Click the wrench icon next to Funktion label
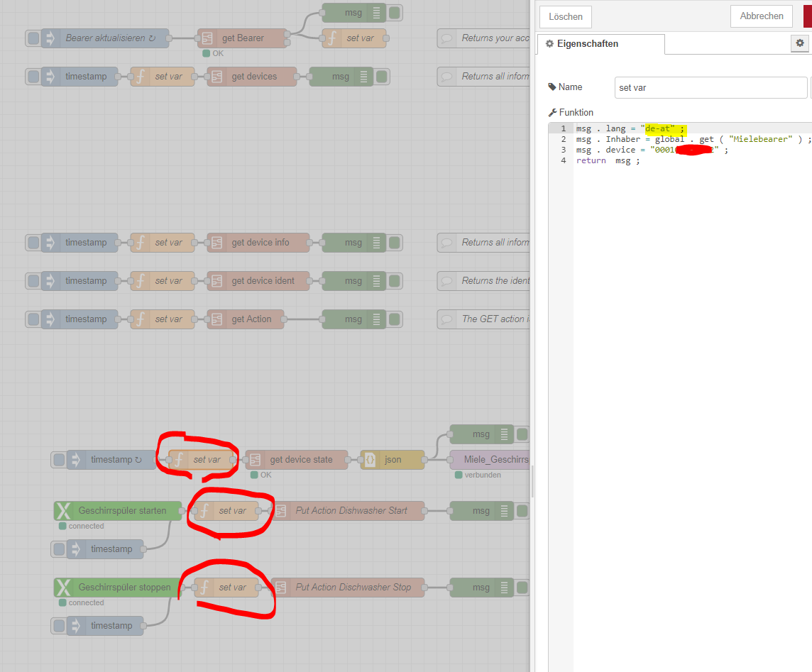 552,112
